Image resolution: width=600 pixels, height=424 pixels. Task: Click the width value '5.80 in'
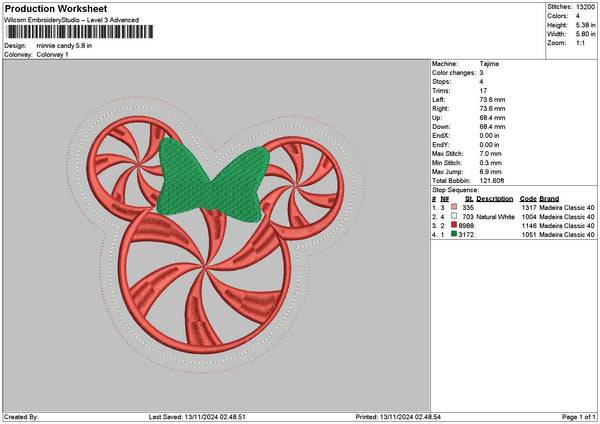coord(585,34)
